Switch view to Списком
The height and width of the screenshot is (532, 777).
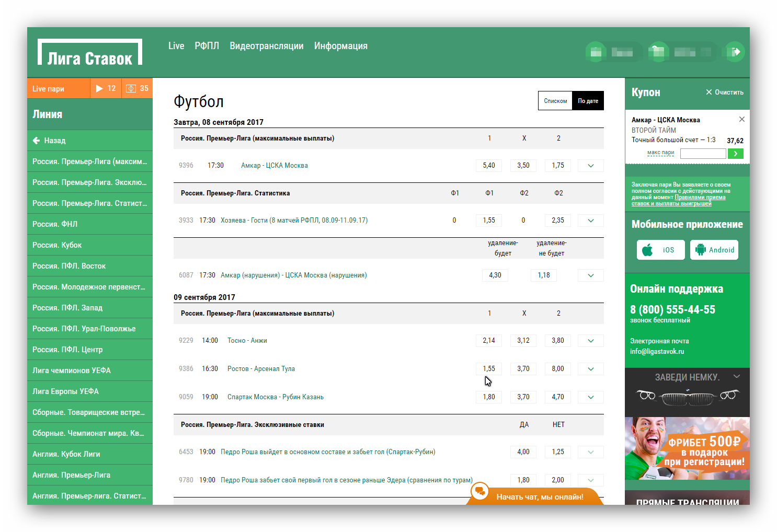click(x=555, y=101)
